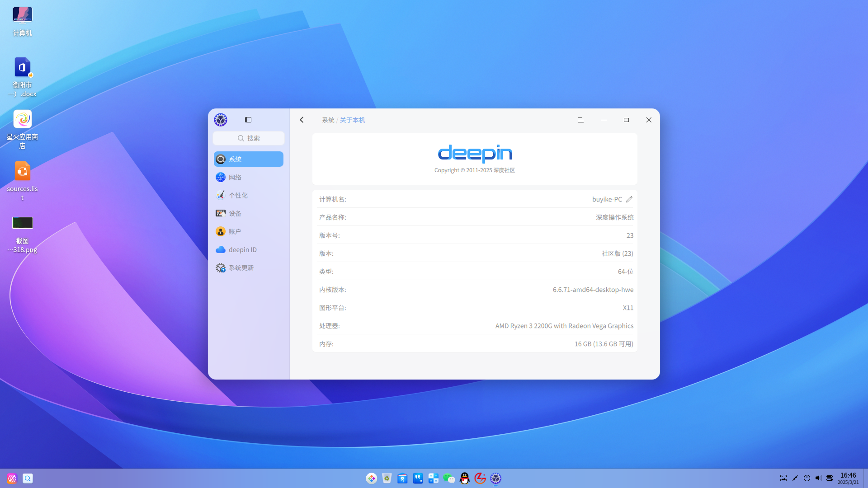The width and height of the screenshot is (868, 488).
Task: Click the Control Center gear logo in sidebar
Action: tap(221, 120)
